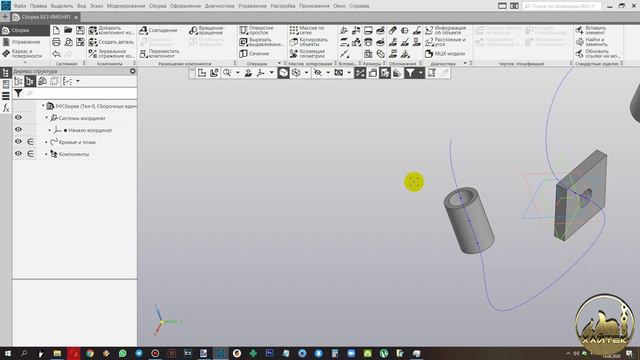Open tree display options dropdown arrow
640x360 pixels.
(78, 81)
